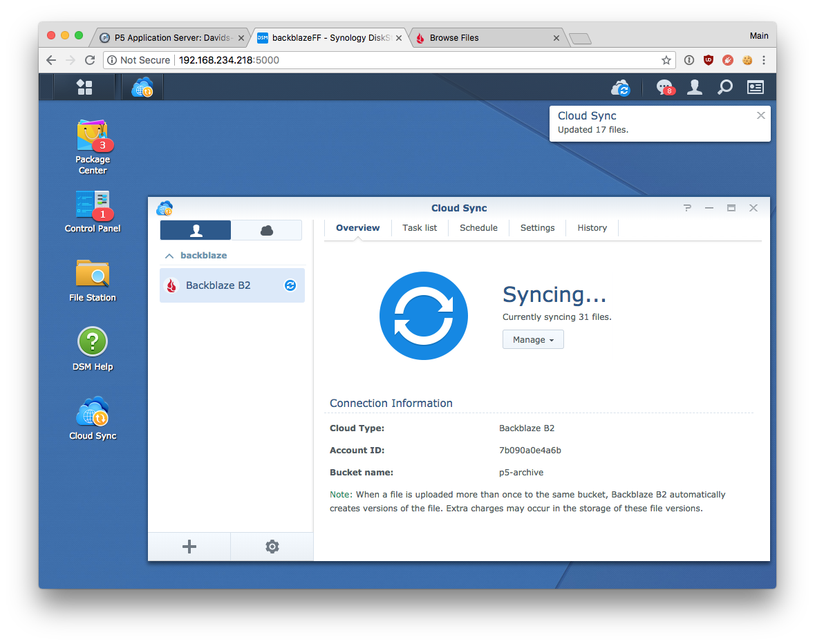Add a new connection with plus button

[x=189, y=547]
